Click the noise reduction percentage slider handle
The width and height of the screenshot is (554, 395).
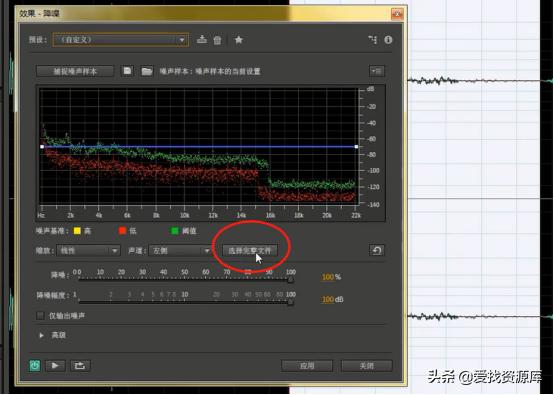coord(290,280)
